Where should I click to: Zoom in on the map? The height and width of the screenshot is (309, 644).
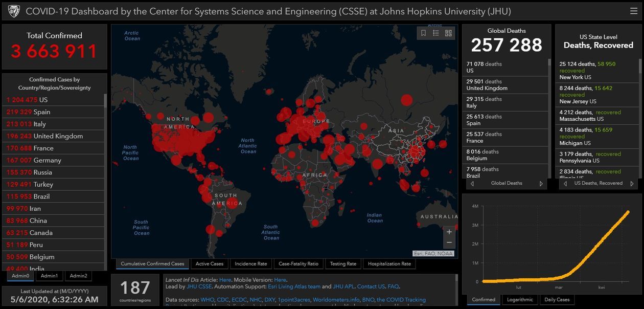(449, 232)
